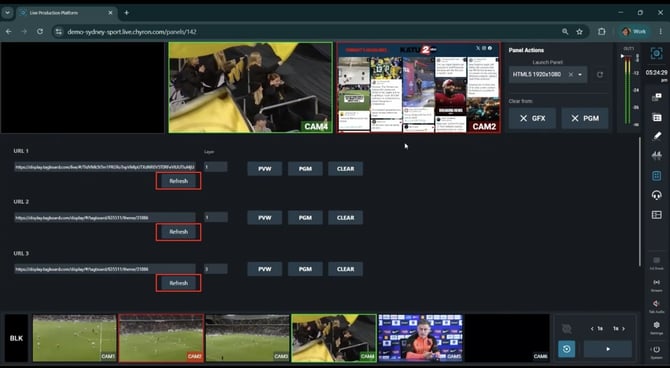
Task: Go back using the browser back arrow
Action: 9,32
